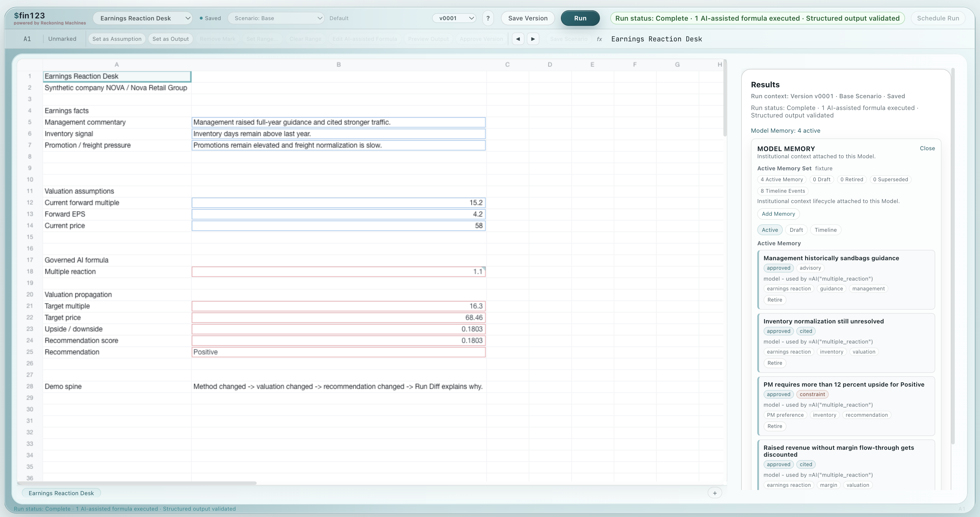Retire the Inventory normalization memory
The width and height of the screenshot is (980, 517).
(774, 363)
